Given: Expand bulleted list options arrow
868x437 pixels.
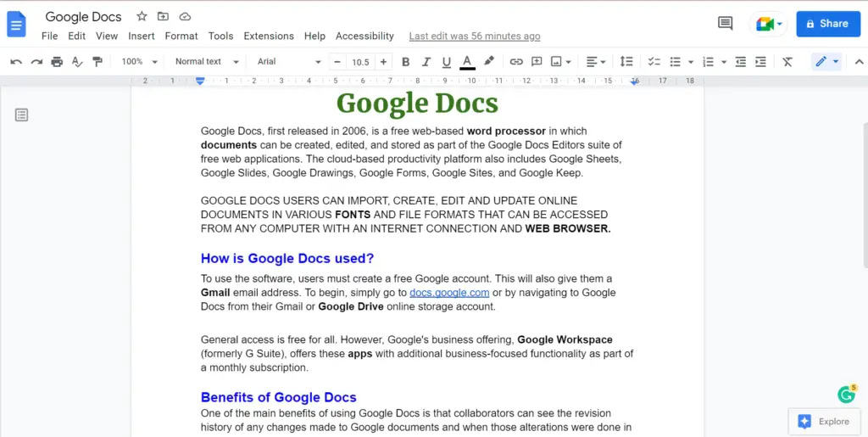Looking at the screenshot, I should pos(690,61).
